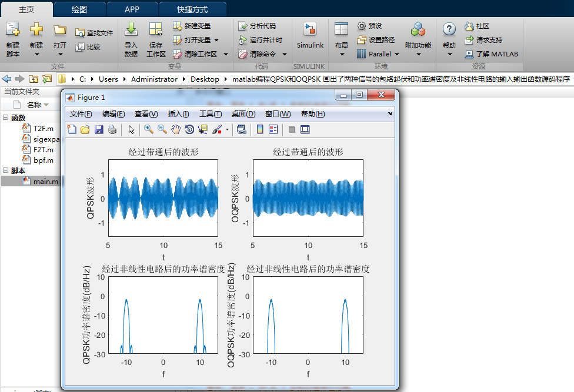
Task: Expand Clear Workspace (清除工作区) dropdown arrow
Action: click(x=226, y=54)
